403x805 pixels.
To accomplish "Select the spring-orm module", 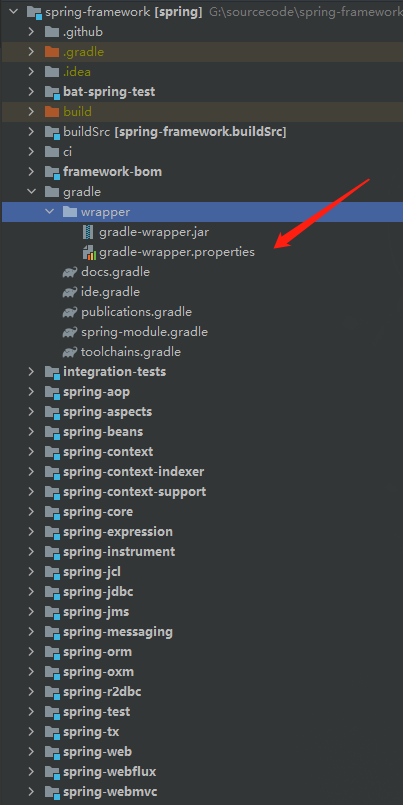I will pos(98,652).
